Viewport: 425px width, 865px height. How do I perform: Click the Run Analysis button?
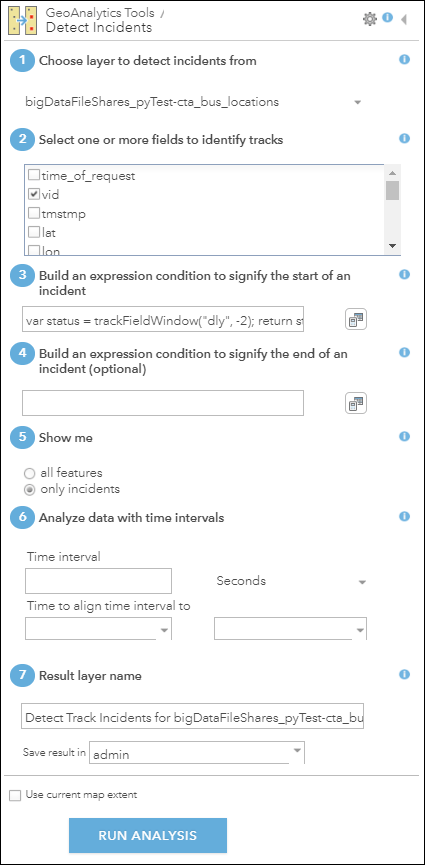pyautogui.click(x=148, y=835)
